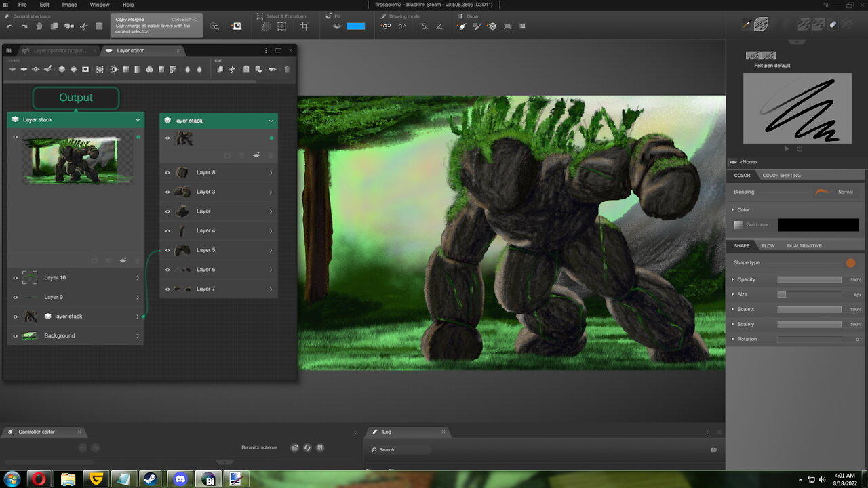Screen dimensions: 868x488
Task: Click the show layers stack icon in Show group
Action: click(x=492, y=26)
